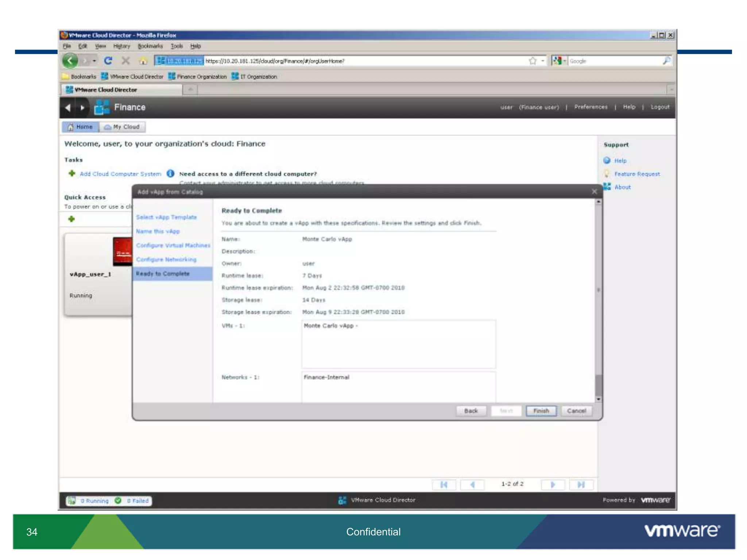Select the Select vApp Template step

pos(166,217)
